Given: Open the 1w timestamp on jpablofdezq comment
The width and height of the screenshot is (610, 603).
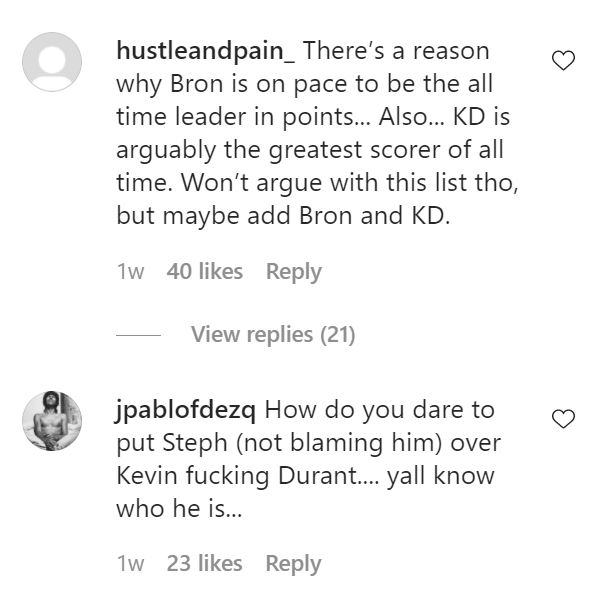Looking at the screenshot, I should 130,564.
